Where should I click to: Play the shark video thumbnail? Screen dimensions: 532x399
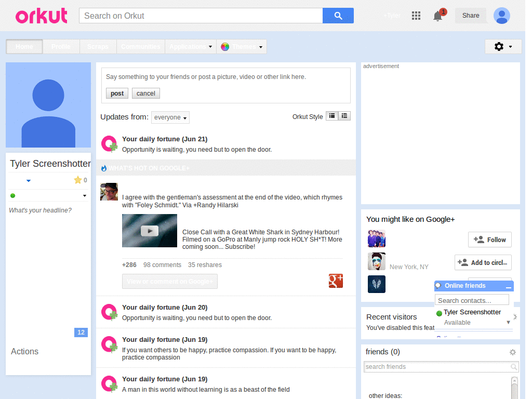pyautogui.click(x=150, y=231)
